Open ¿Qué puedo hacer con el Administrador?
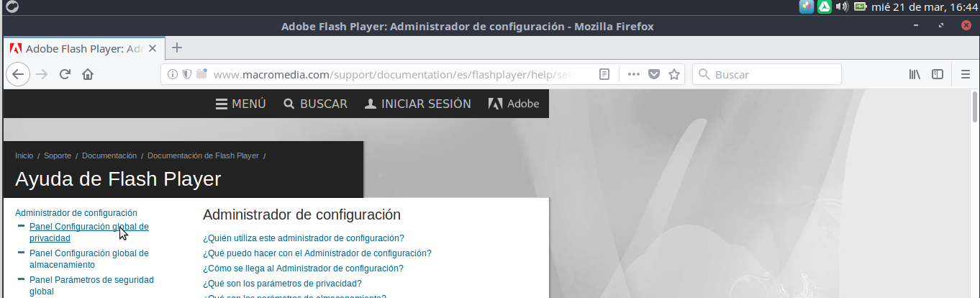The height and width of the screenshot is (298, 980). 317,253
